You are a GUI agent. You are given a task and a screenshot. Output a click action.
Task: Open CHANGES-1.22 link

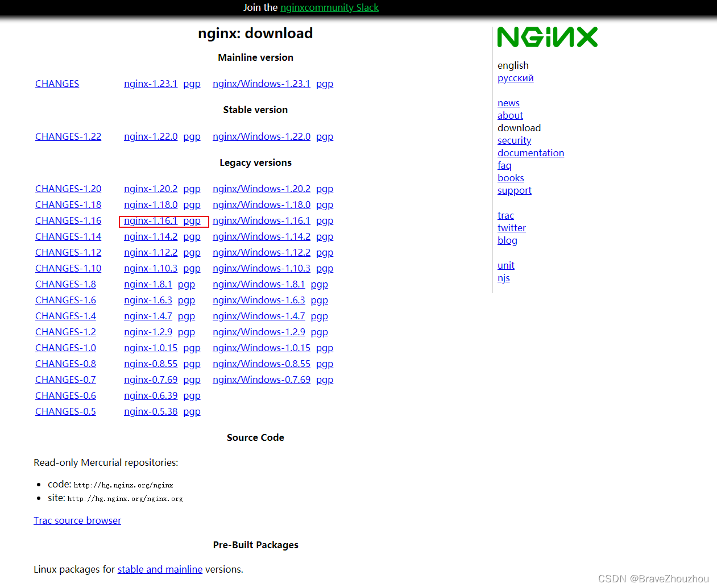(68, 136)
